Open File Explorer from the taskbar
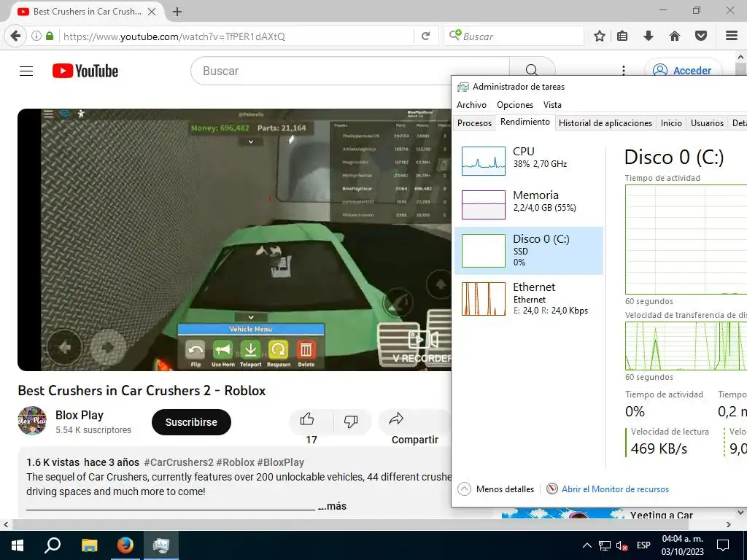 [89, 545]
